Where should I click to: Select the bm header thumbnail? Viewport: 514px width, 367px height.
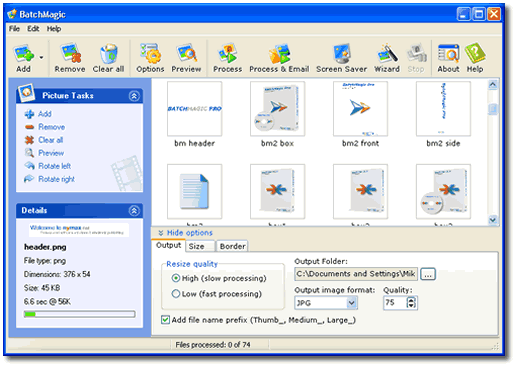[195, 109]
